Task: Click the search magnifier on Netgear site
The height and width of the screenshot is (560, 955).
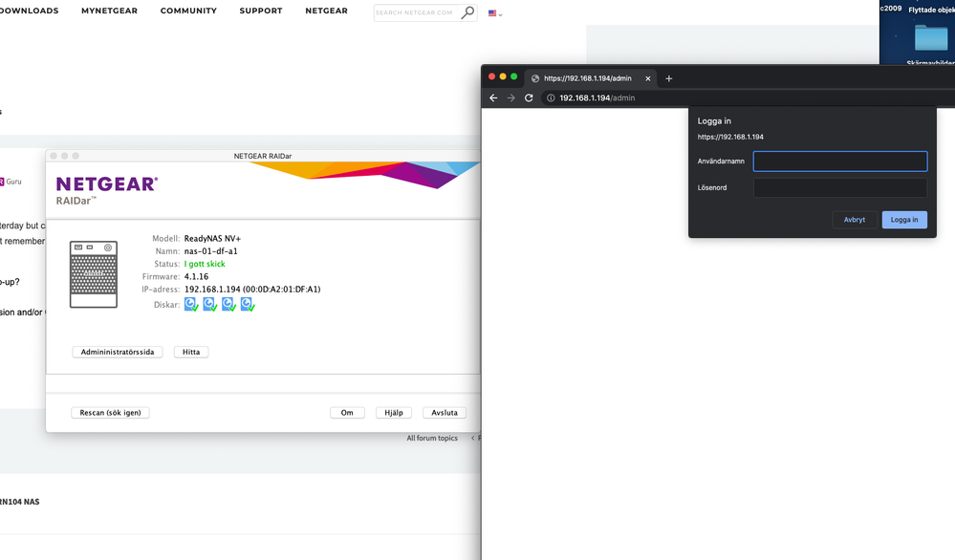Action: (x=467, y=12)
